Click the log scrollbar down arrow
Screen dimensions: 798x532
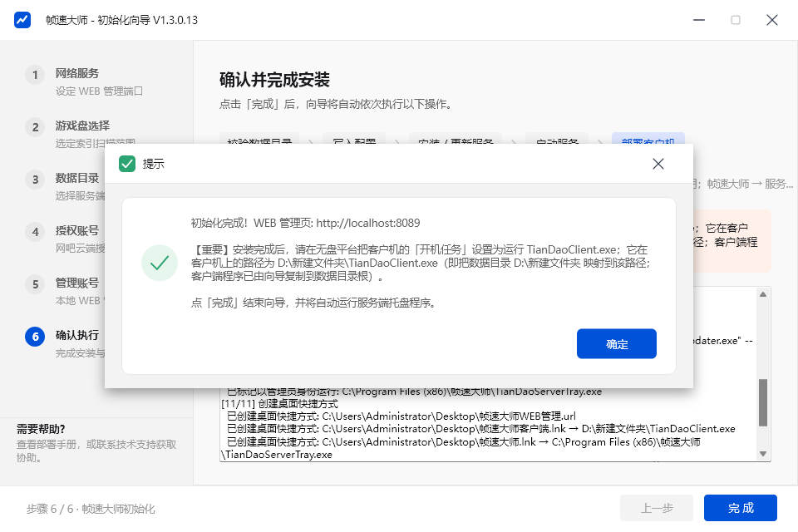[763, 454]
